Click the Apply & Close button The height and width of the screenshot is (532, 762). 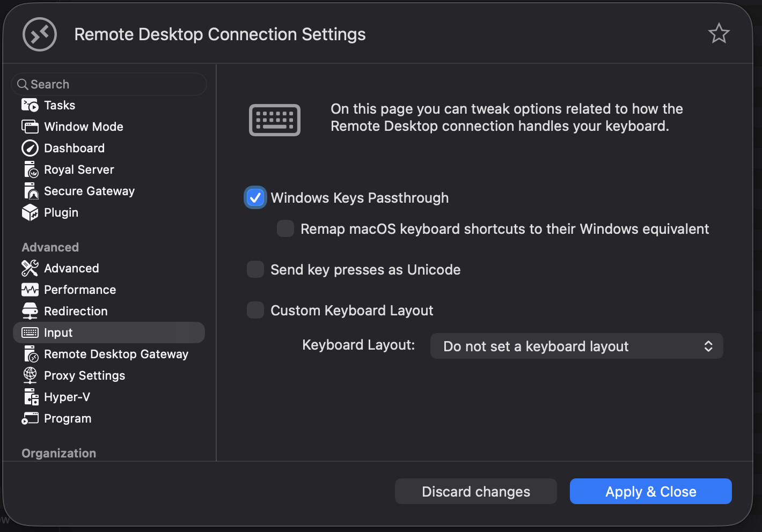pos(651,491)
